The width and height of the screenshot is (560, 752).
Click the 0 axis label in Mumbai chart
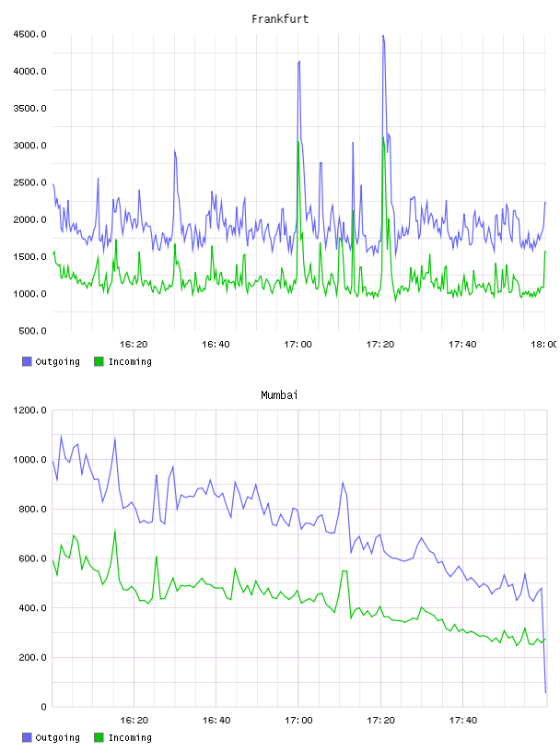[43, 707]
